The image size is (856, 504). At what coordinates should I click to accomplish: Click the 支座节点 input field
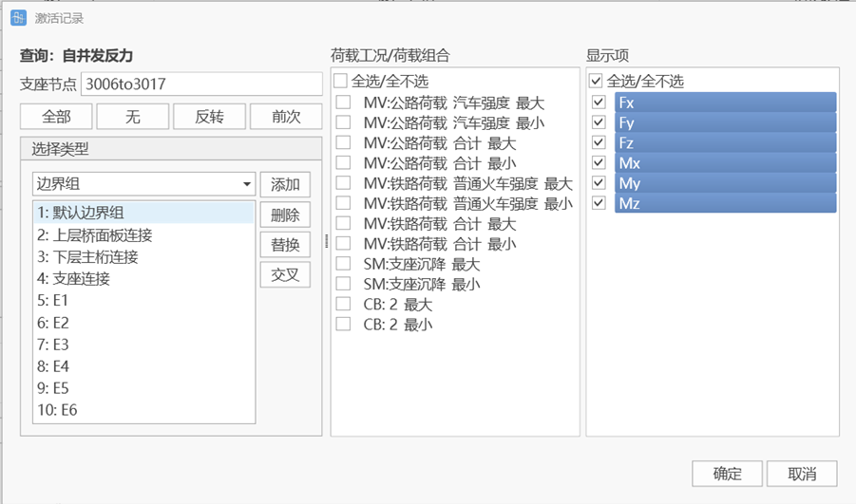(201, 84)
